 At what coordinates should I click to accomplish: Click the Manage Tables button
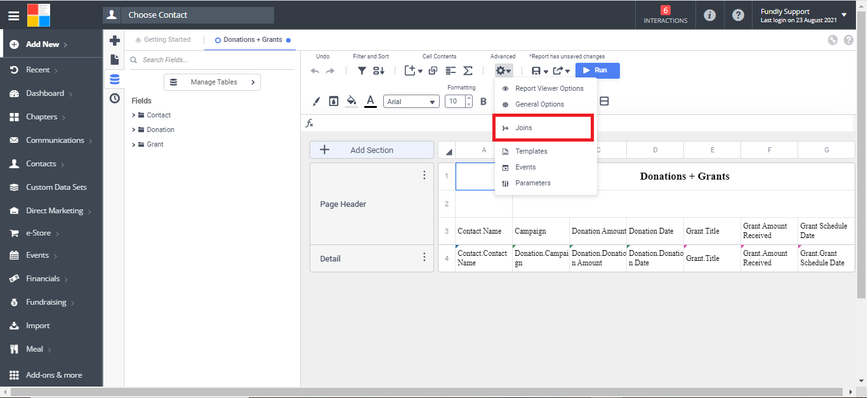pos(212,83)
